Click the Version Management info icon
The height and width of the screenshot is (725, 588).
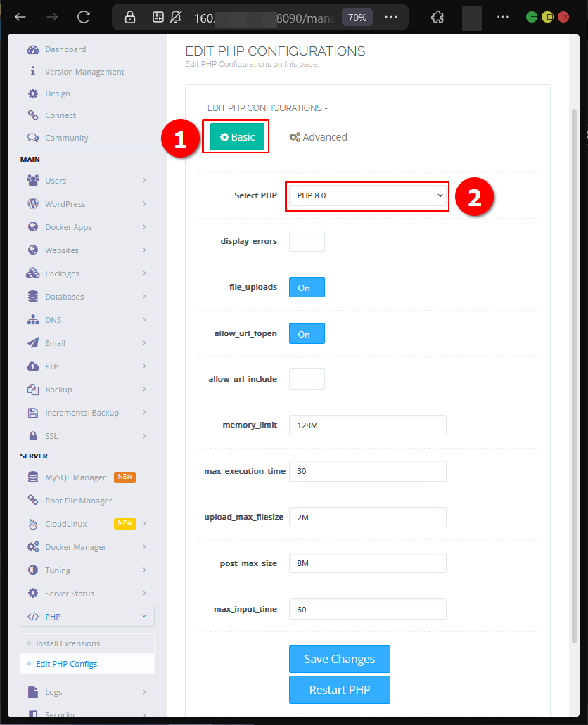point(33,71)
